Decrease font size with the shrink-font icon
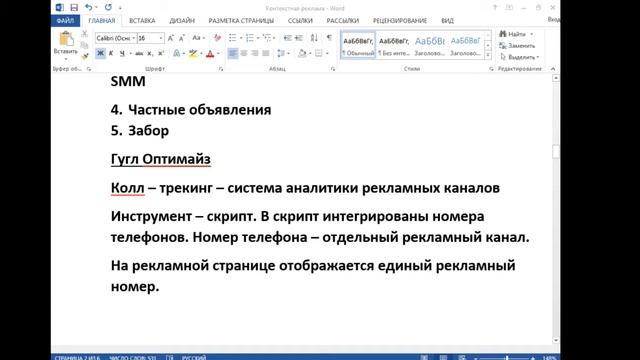The height and width of the screenshot is (360, 640). point(182,38)
